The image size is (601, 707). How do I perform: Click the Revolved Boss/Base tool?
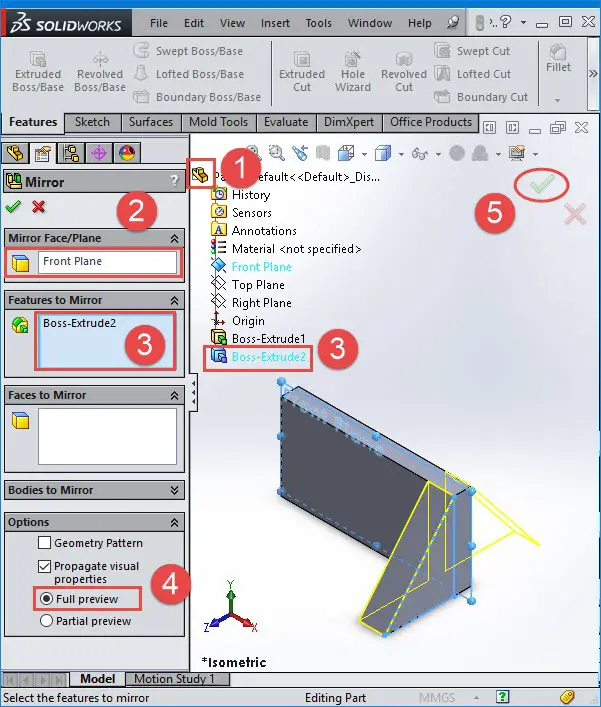(x=100, y=71)
